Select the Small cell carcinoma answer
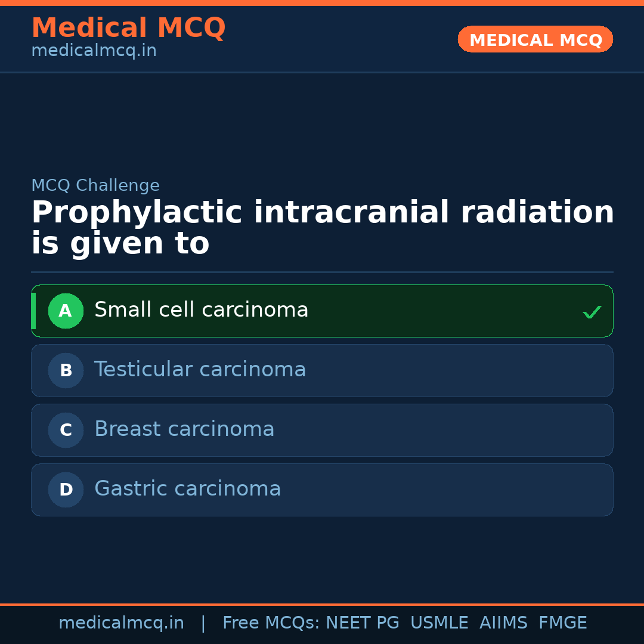This screenshot has height=644, width=644. 202,310
